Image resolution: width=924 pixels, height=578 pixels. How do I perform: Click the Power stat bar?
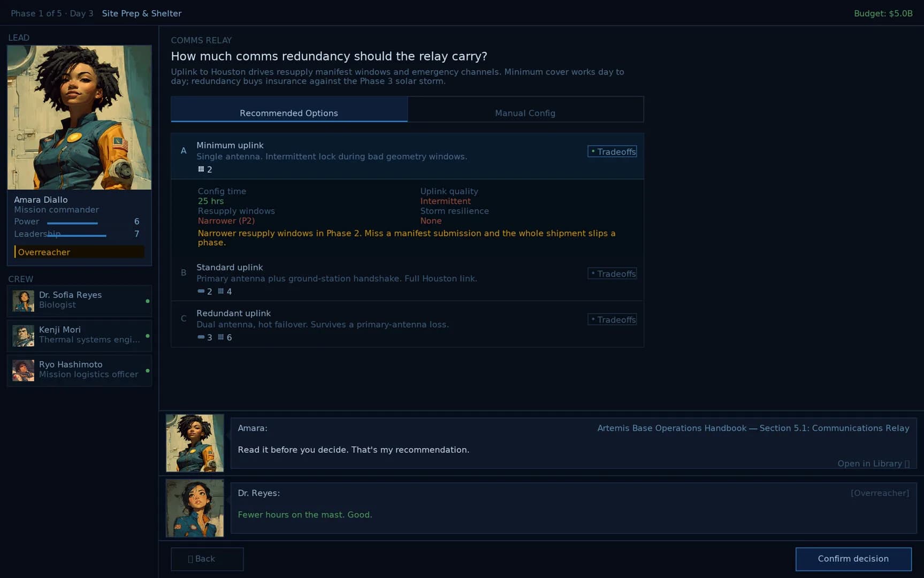click(x=72, y=223)
